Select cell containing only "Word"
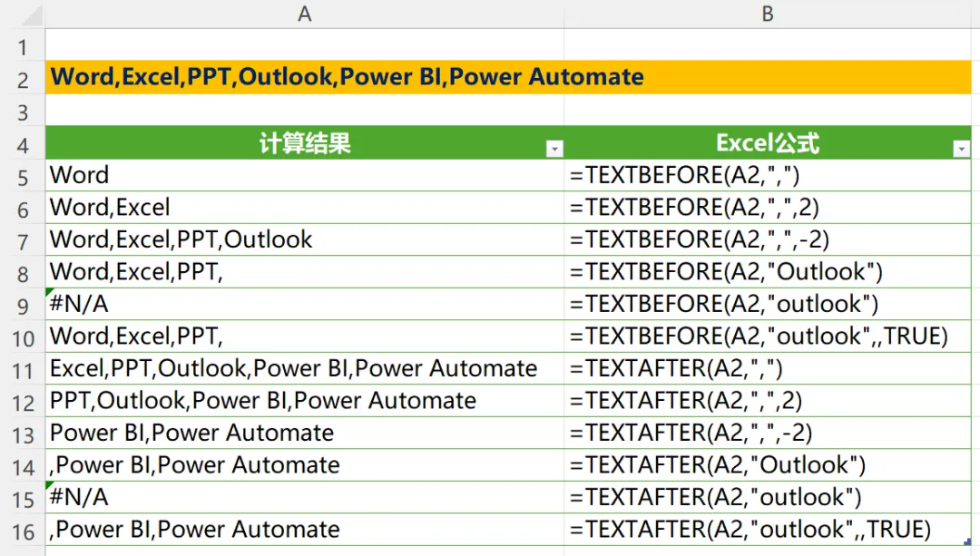Viewport: 980px width, 556px height. [x=304, y=175]
